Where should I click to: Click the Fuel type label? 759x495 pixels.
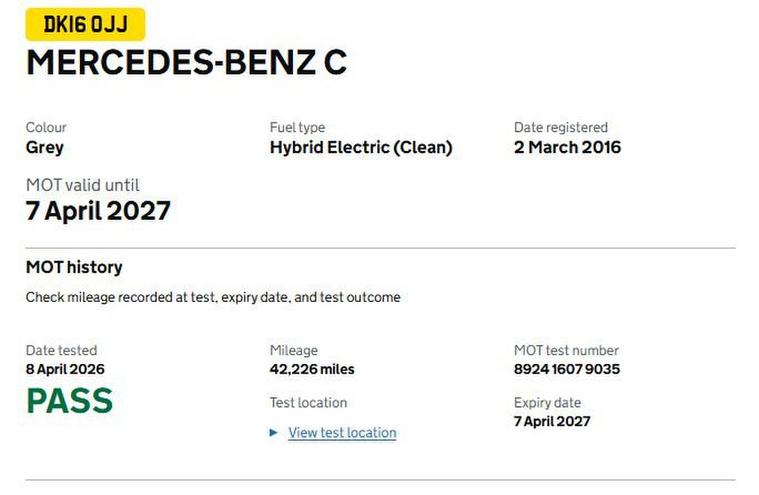[297, 127]
